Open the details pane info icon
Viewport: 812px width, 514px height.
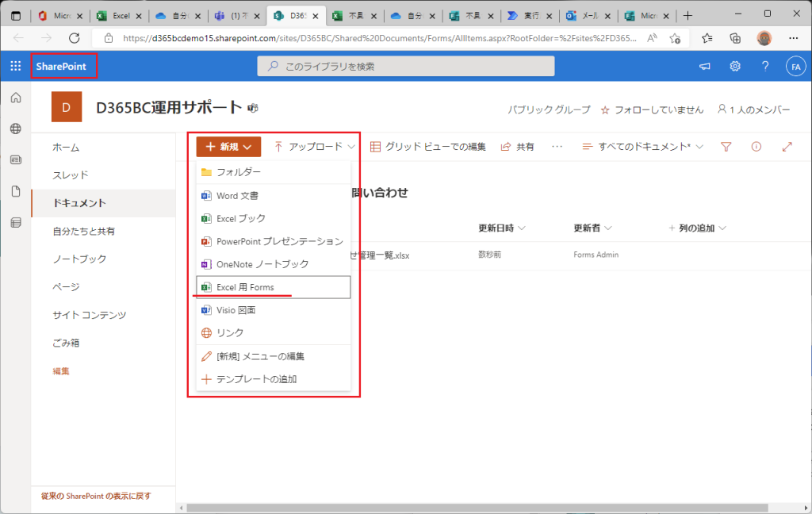[x=756, y=147]
